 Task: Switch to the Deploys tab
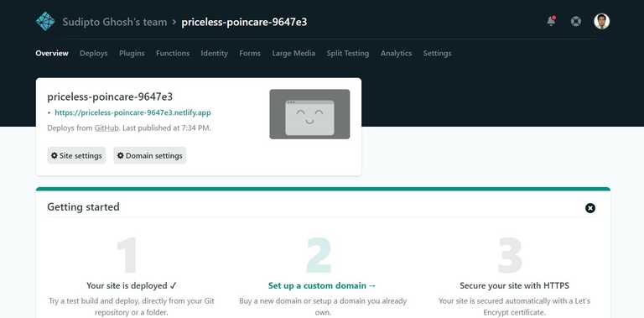94,54
